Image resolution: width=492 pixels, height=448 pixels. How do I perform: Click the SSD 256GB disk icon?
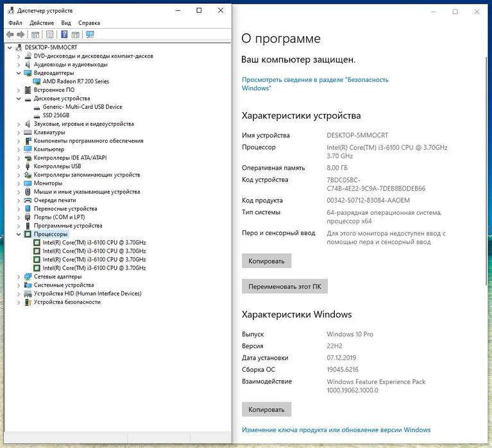pyautogui.click(x=37, y=115)
